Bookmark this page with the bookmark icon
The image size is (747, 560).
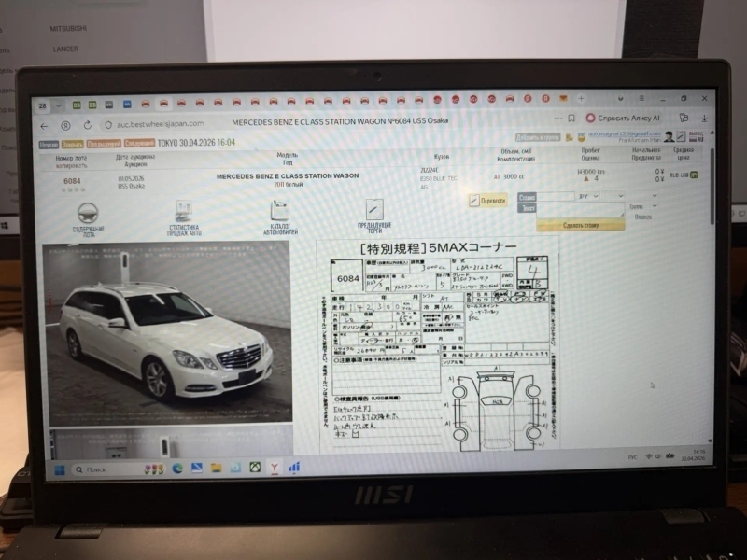pyautogui.click(x=571, y=119)
